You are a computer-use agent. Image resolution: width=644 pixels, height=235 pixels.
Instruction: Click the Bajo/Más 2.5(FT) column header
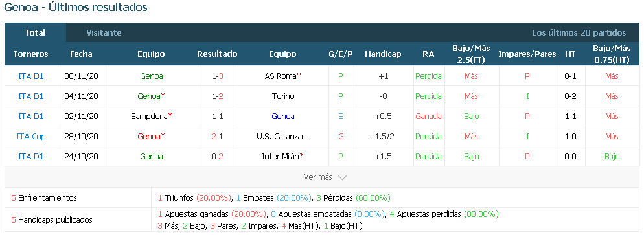click(x=471, y=54)
